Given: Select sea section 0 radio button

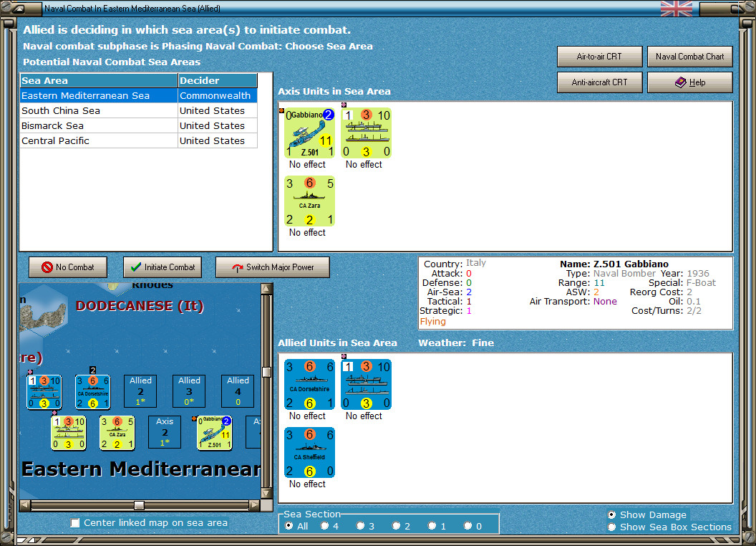Looking at the screenshot, I should [x=467, y=526].
